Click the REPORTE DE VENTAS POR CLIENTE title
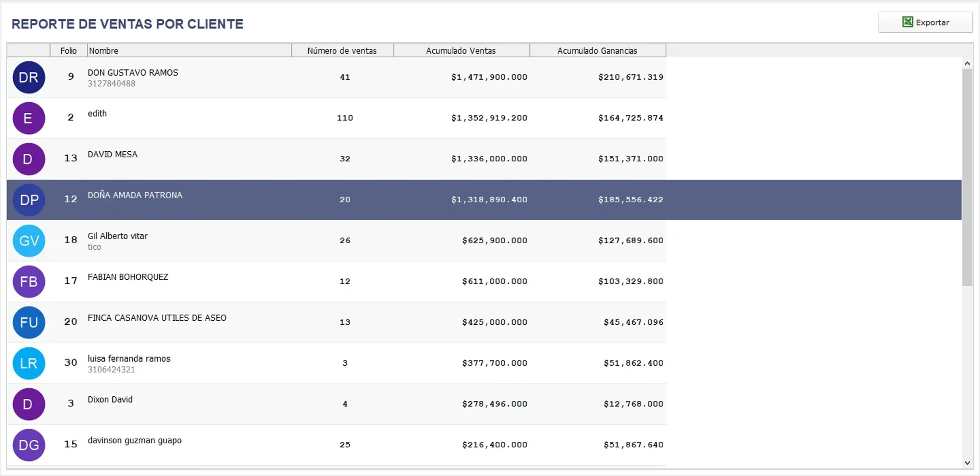The image size is (980, 476). (127, 23)
